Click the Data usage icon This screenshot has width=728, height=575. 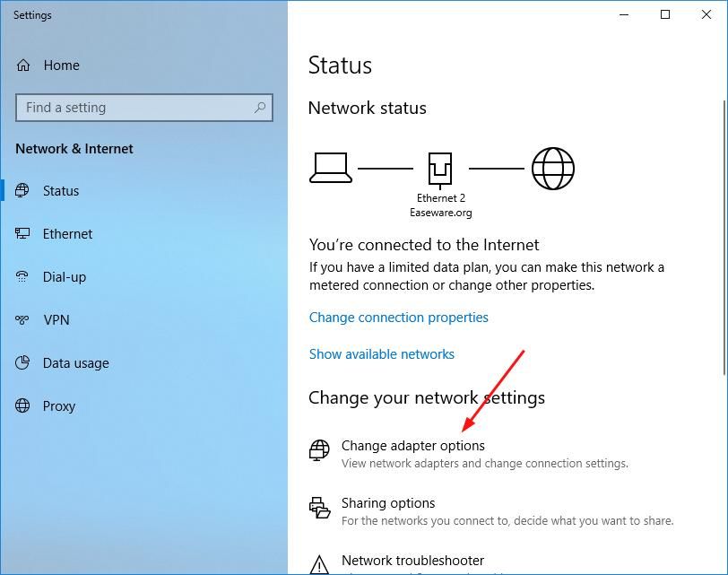(23, 363)
